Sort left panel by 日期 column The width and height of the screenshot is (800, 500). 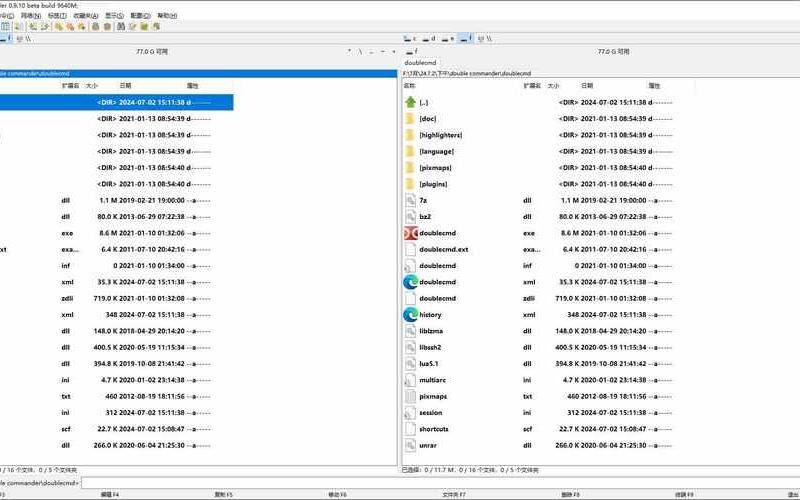[126, 86]
